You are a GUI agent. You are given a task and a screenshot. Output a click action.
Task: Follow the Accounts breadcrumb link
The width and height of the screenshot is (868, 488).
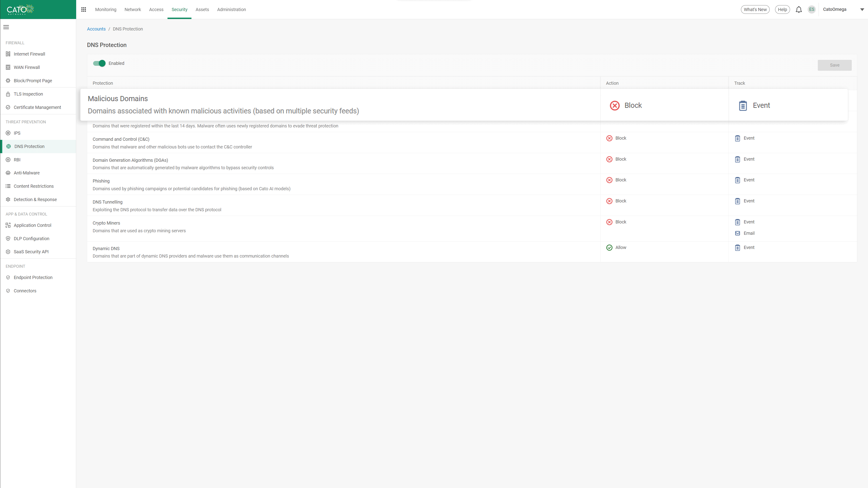coord(96,29)
